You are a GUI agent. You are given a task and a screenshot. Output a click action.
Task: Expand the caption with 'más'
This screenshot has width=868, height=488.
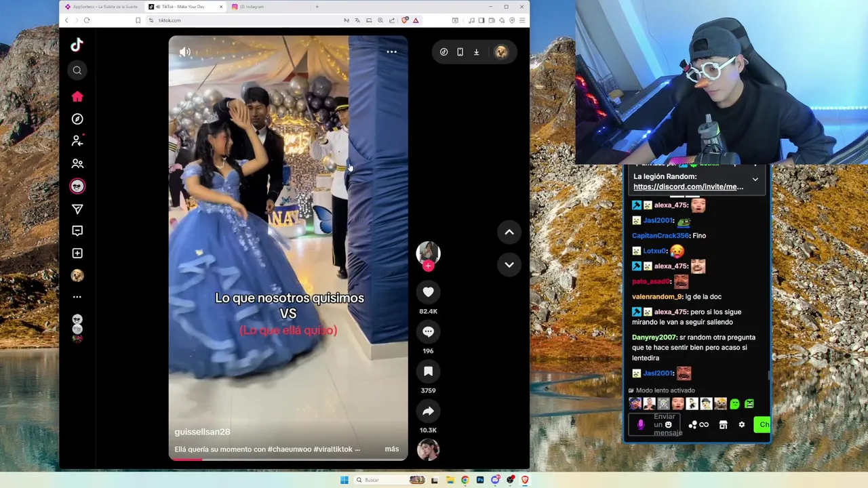(x=392, y=449)
